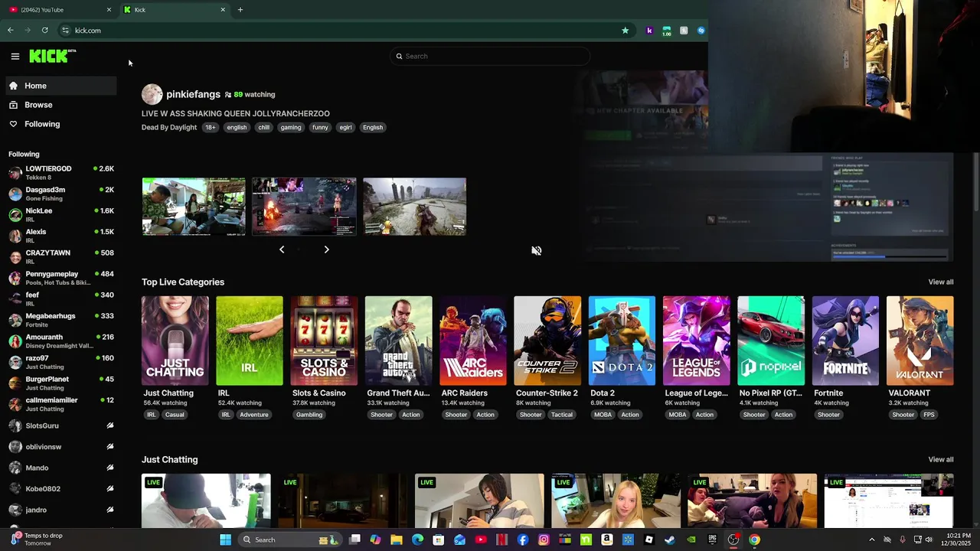
Task: Select the chill tag on featured stream
Action: pyautogui.click(x=263, y=127)
